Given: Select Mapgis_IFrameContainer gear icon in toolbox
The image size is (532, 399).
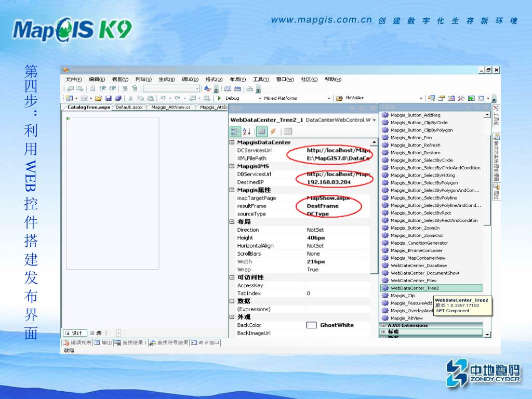Looking at the screenshot, I should tap(385, 250).
